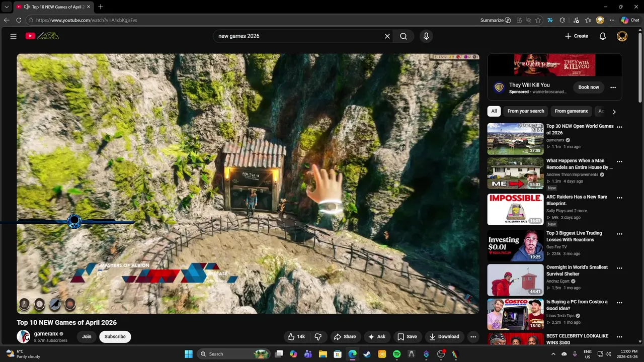Join gameranx channel membership

coord(87,337)
